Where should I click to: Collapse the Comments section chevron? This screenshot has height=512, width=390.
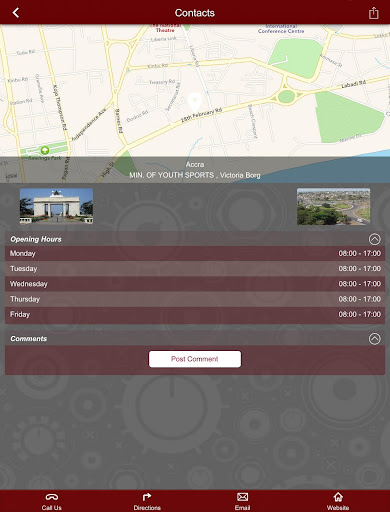point(374,339)
